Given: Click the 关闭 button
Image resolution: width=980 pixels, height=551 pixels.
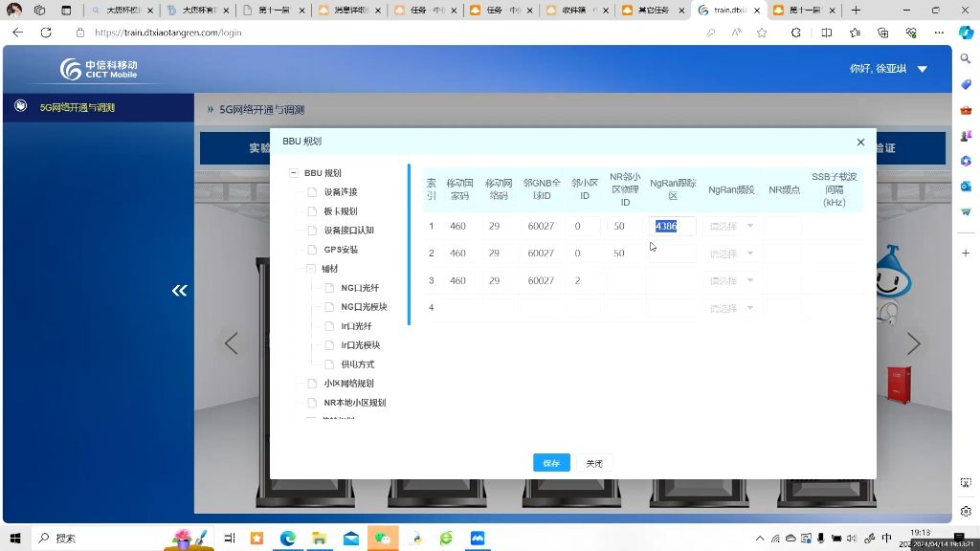Looking at the screenshot, I should coord(594,463).
